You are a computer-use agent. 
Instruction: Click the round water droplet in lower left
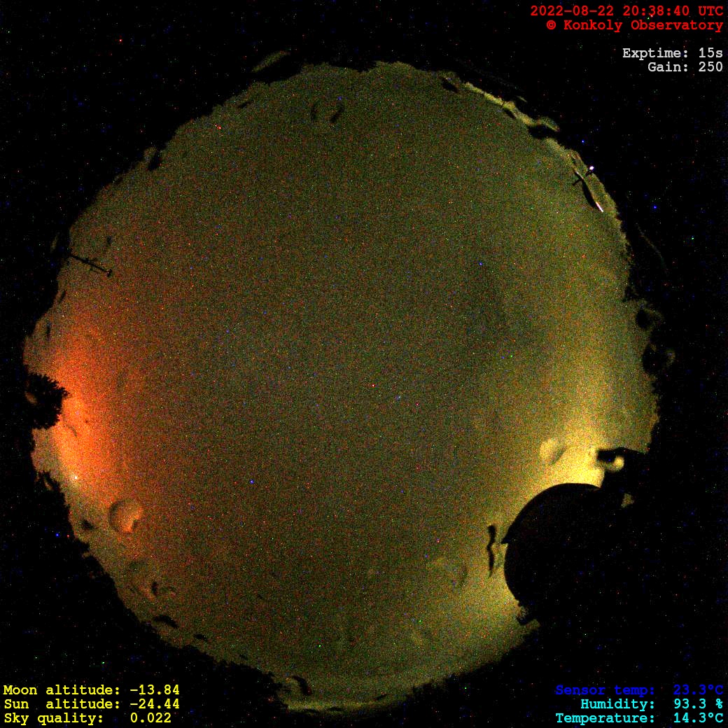(124, 514)
